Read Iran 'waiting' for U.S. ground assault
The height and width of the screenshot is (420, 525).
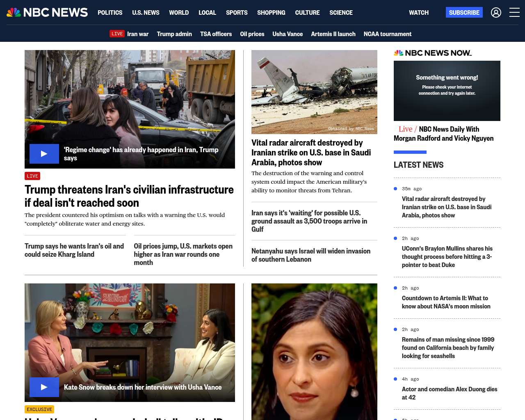[309, 221]
